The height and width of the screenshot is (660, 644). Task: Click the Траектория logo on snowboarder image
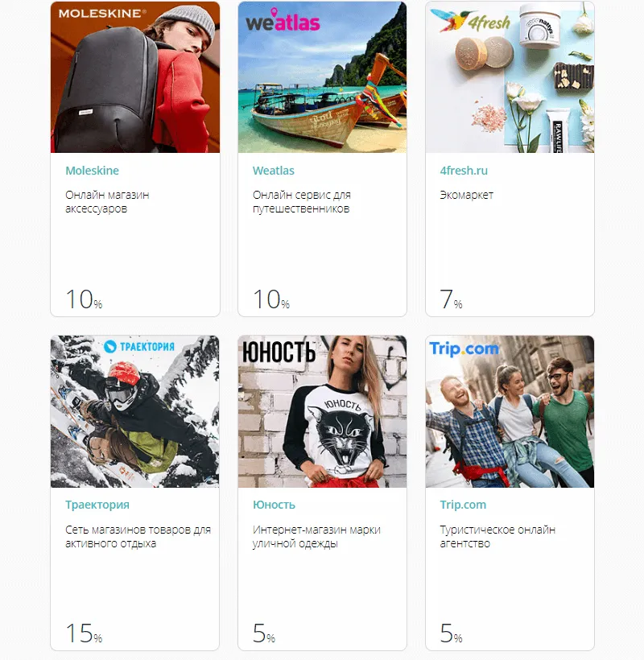click(x=139, y=346)
